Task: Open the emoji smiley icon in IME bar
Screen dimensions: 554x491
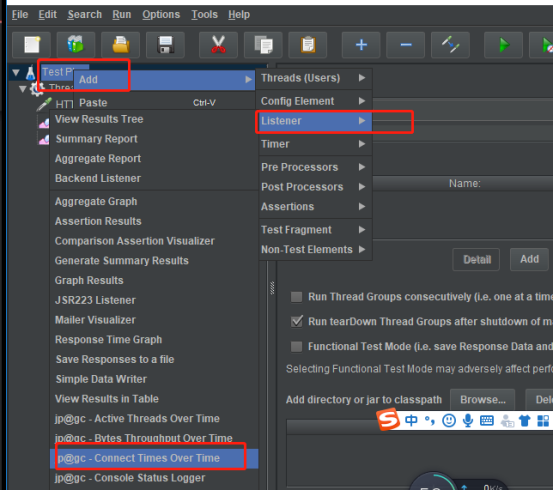Action: click(449, 420)
